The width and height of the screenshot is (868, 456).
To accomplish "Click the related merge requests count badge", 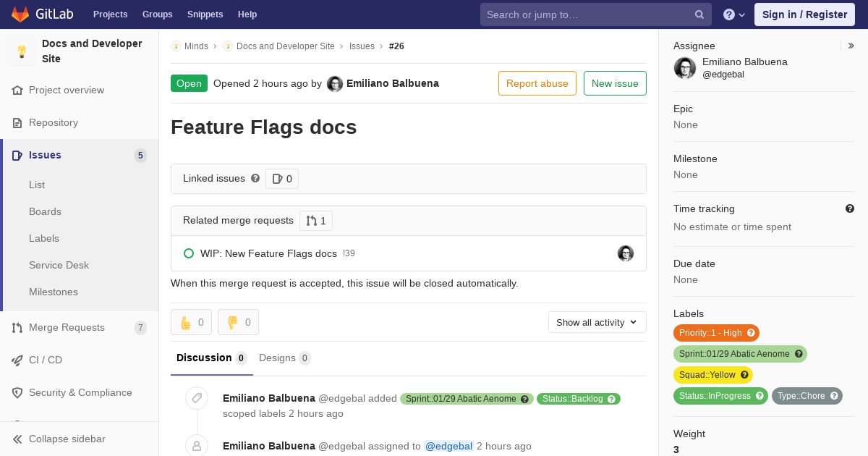I will click(x=316, y=221).
